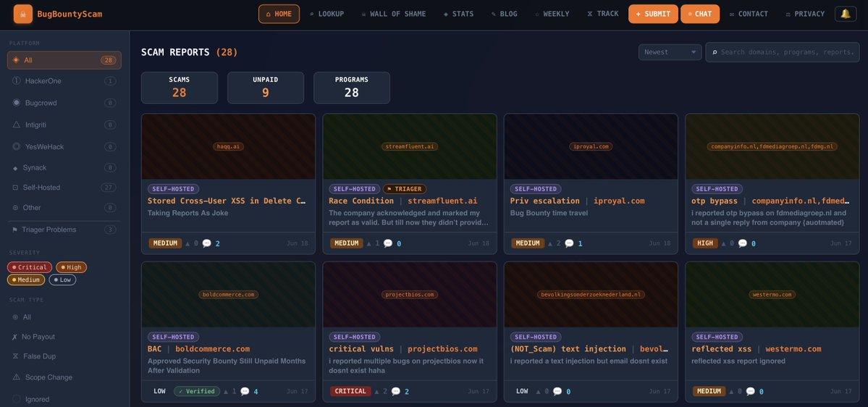This screenshot has height=407, width=868.
Task: Click the SUBMIT button
Action: [653, 14]
